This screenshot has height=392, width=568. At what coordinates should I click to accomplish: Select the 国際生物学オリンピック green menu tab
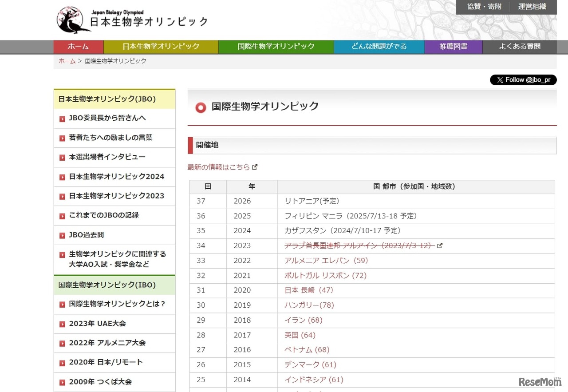coord(276,47)
